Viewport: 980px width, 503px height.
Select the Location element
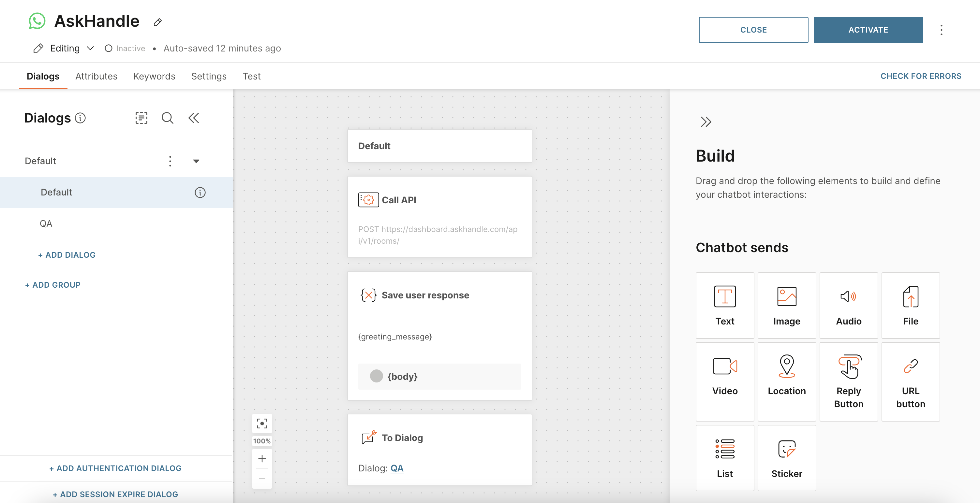786,381
